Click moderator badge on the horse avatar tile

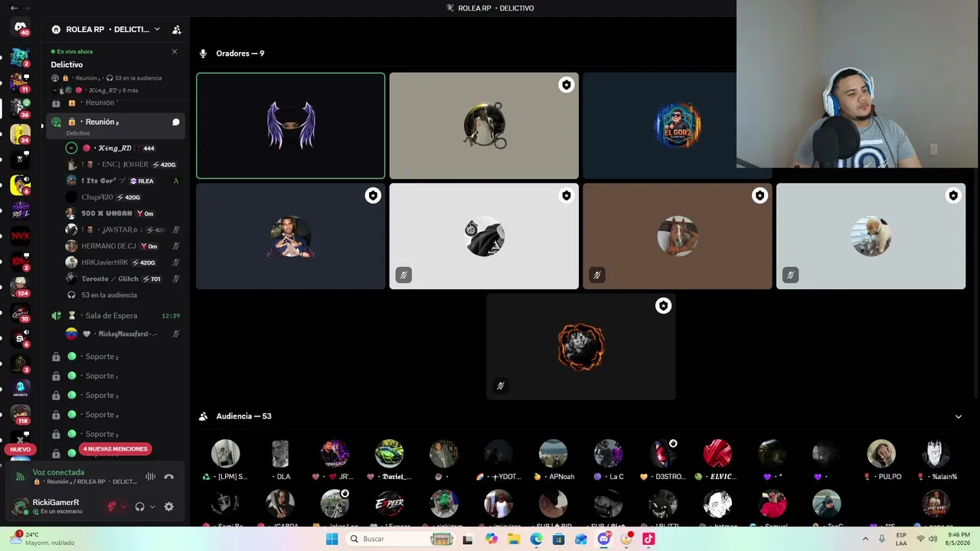pyautogui.click(x=759, y=196)
